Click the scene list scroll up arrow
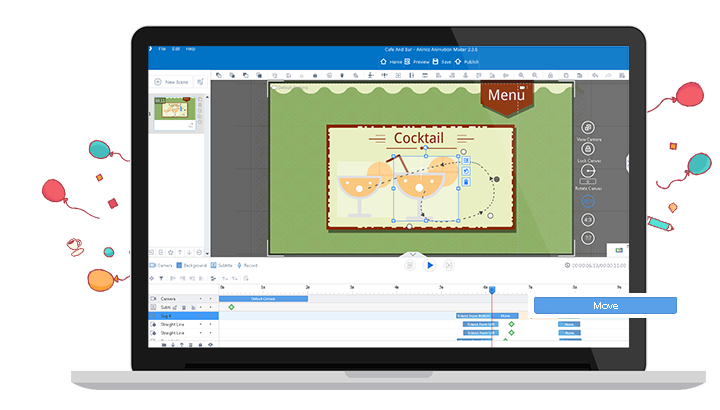 207,97
